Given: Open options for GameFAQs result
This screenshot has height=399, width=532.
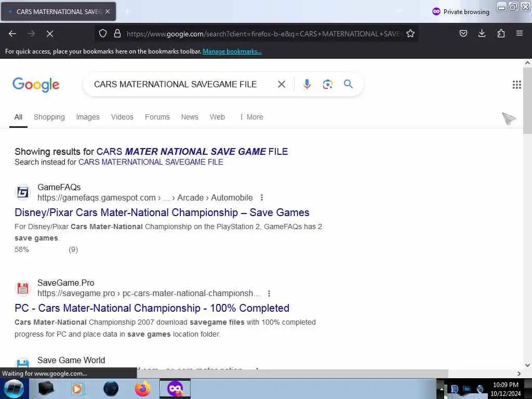Looking at the screenshot, I should point(262,197).
